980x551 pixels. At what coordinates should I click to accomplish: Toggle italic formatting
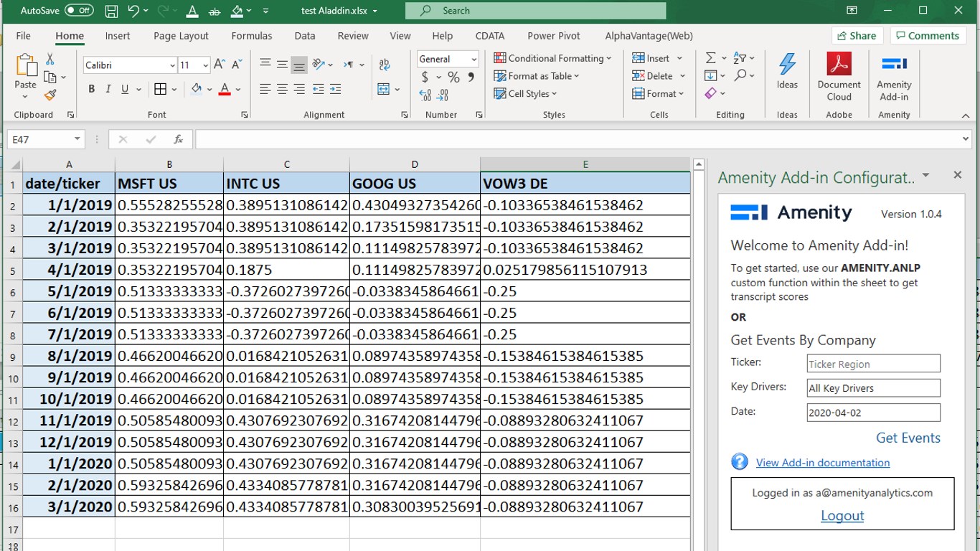click(x=108, y=89)
